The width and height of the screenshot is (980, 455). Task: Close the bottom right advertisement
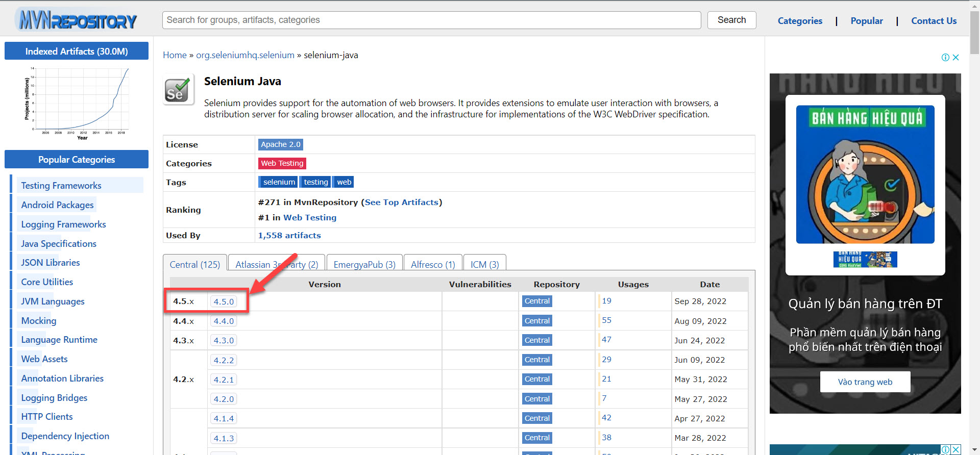pos(956,449)
